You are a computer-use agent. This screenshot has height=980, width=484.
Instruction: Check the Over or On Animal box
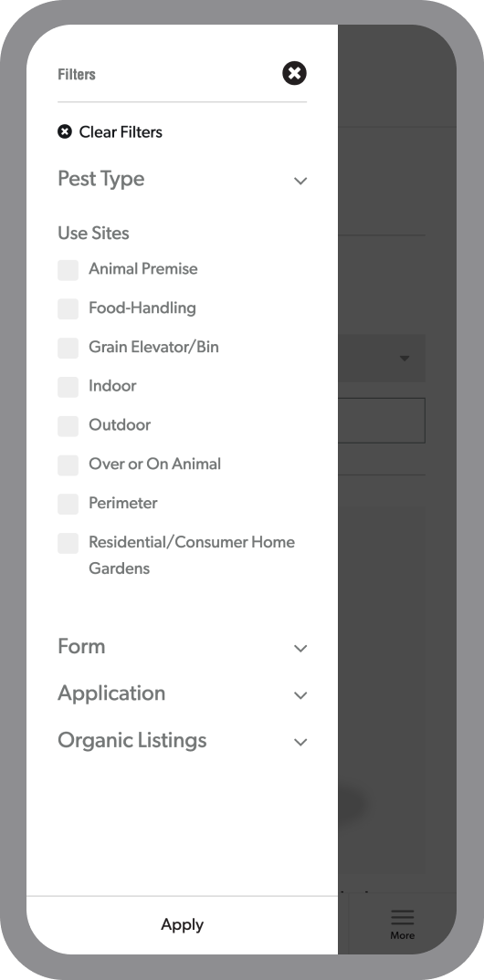point(68,465)
